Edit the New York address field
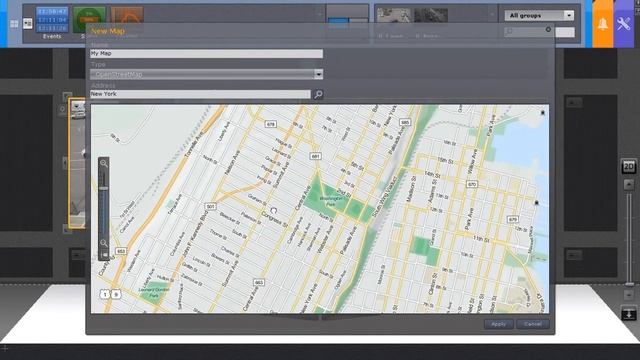Screen dimensions: 640x360 tap(200, 94)
